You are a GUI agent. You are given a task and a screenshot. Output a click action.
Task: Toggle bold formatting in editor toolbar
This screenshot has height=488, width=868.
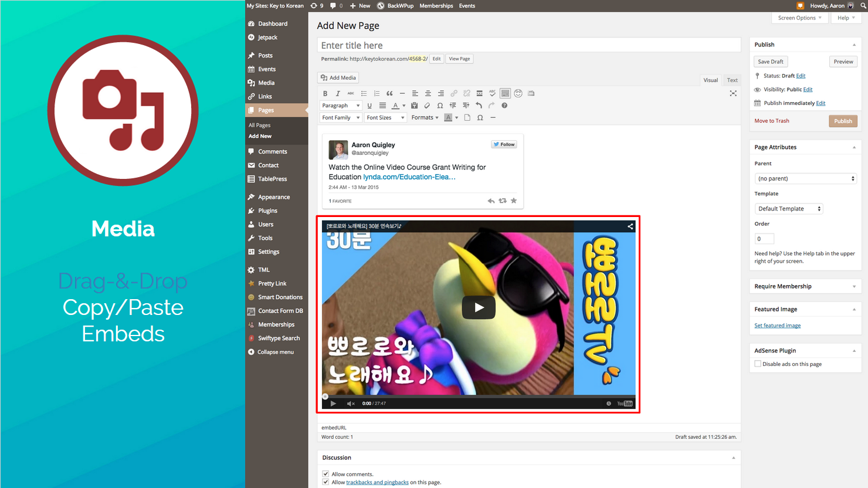[x=325, y=93]
